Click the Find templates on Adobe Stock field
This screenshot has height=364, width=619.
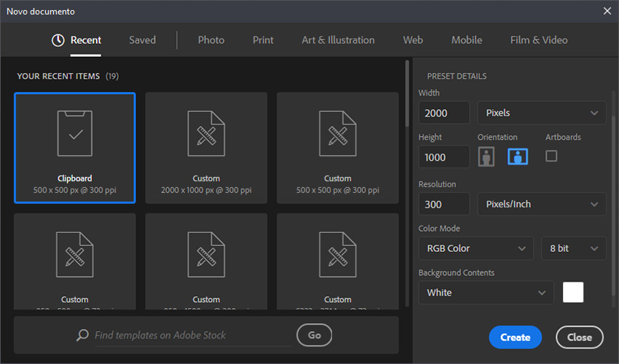[193, 335]
